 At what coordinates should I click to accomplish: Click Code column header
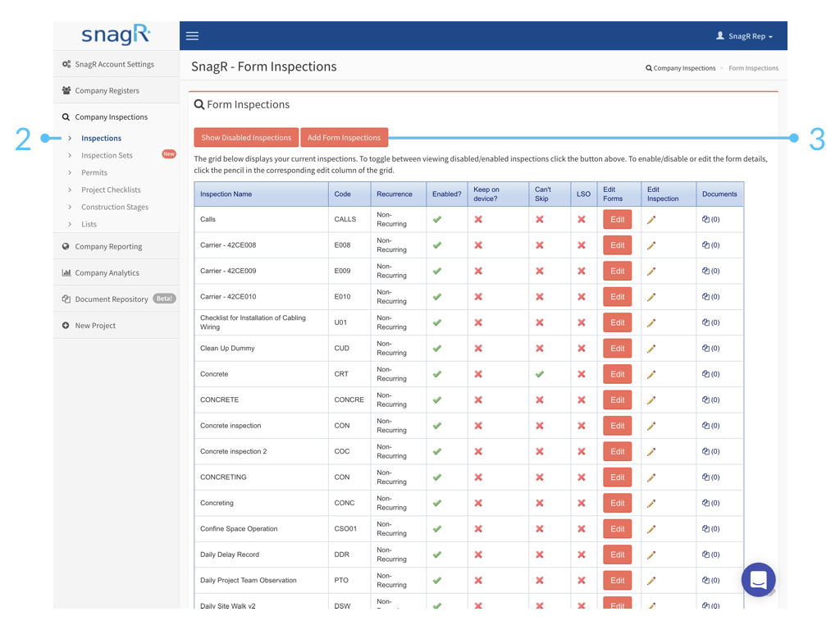click(349, 194)
